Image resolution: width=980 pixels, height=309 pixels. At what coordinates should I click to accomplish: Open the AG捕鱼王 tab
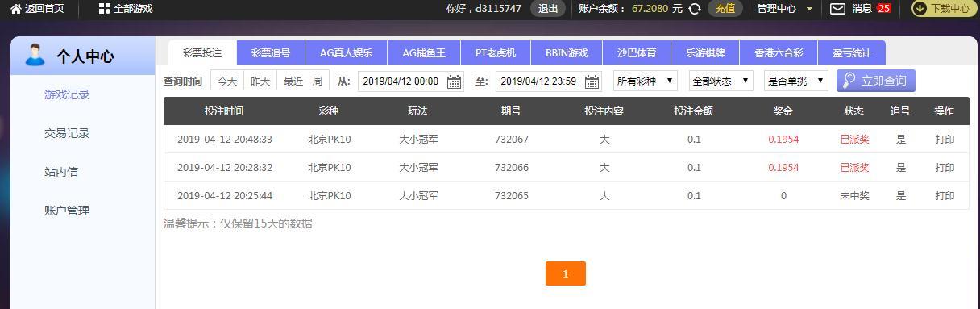click(424, 53)
